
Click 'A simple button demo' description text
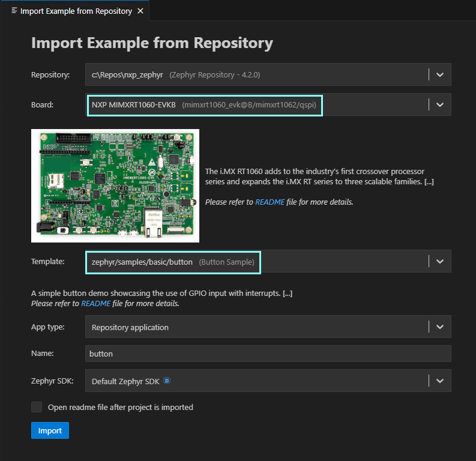point(161,294)
